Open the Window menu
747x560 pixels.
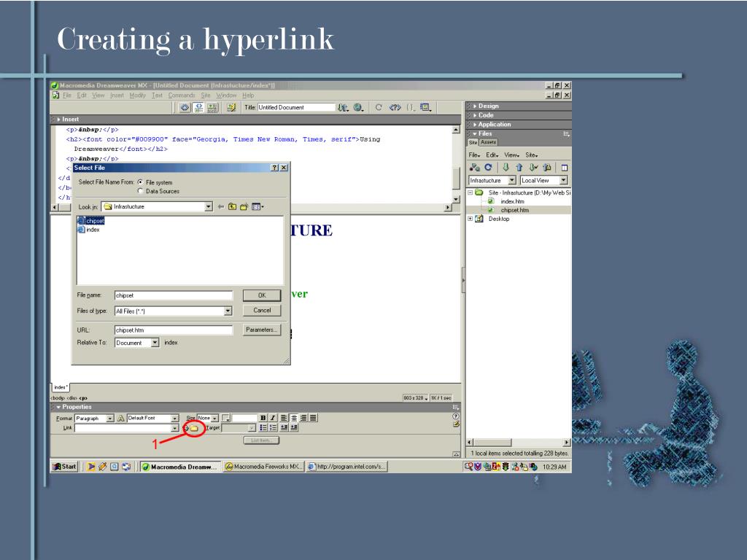point(226,96)
